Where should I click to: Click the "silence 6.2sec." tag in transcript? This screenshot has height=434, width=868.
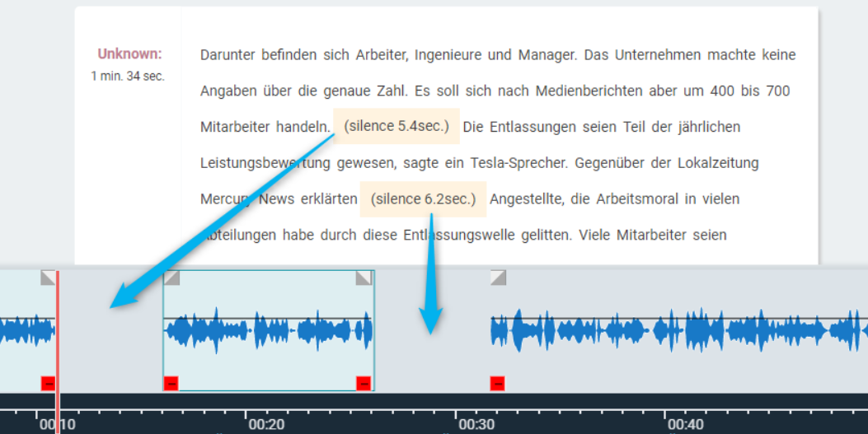(x=423, y=199)
